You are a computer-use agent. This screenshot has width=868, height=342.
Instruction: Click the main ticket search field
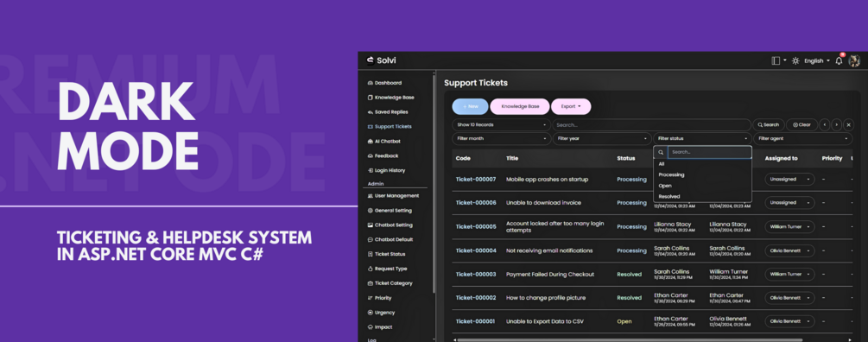[x=651, y=125]
